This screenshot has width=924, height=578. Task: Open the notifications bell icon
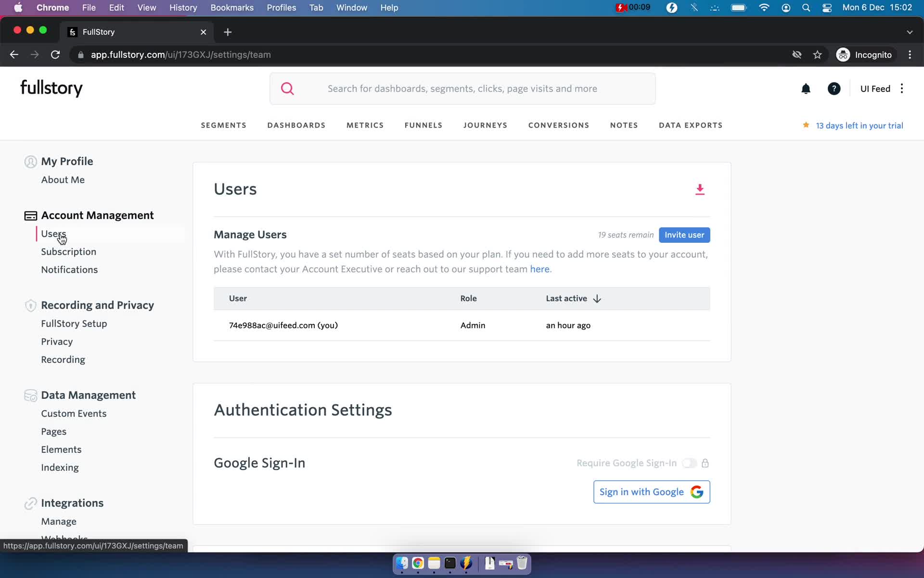806,89
